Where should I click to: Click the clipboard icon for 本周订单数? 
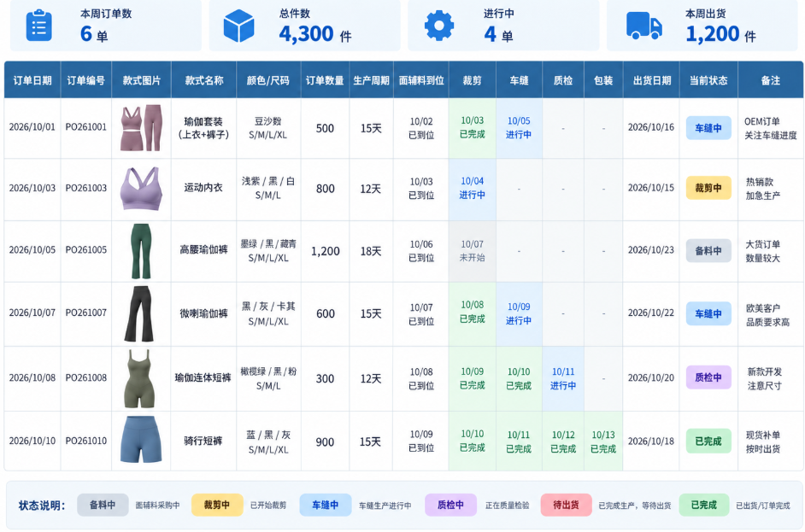click(x=39, y=26)
